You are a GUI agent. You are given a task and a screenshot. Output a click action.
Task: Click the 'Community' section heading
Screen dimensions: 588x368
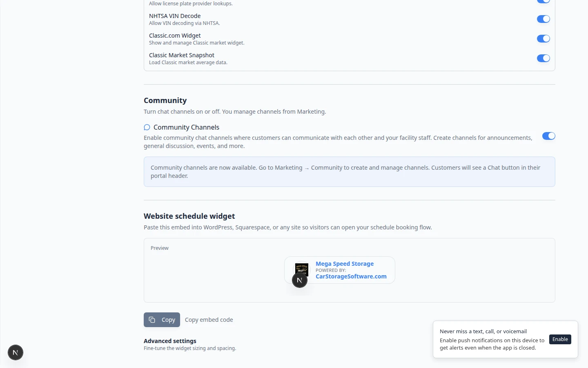pyautogui.click(x=165, y=101)
